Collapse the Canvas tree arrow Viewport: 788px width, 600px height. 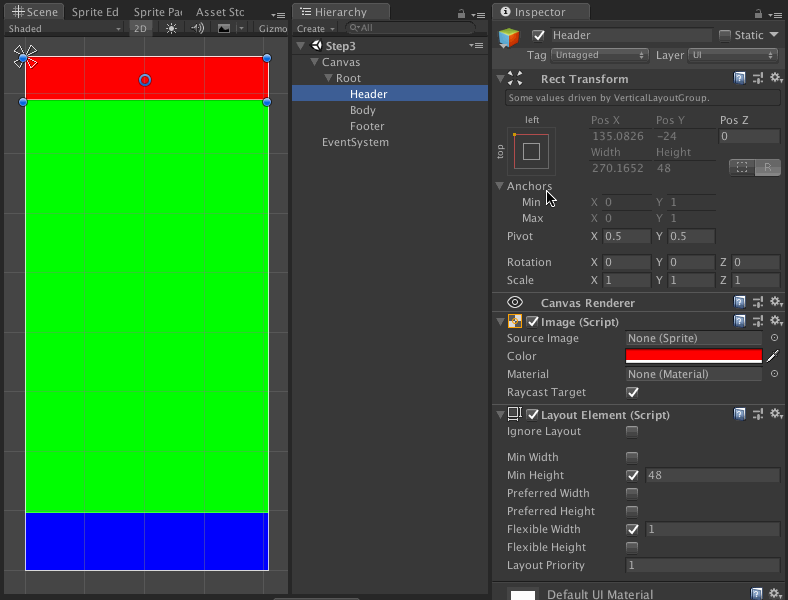pyautogui.click(x=315, y=62)
